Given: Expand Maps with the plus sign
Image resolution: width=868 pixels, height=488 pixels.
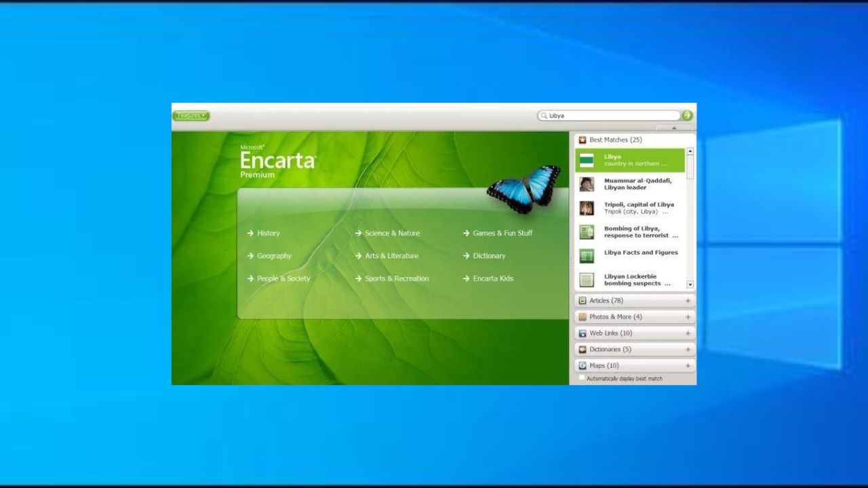Looking at the screenshot, I should (688, 365).
